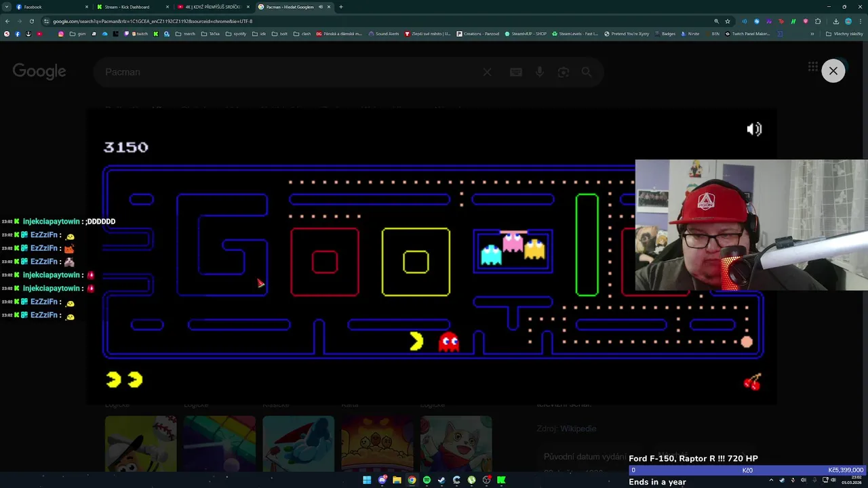Go back to previous page
This screenshot has width=868, height=488.
point(7,21)
